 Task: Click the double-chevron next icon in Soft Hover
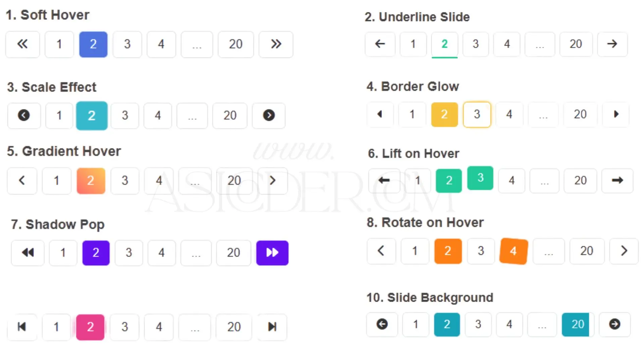point(276,44)
